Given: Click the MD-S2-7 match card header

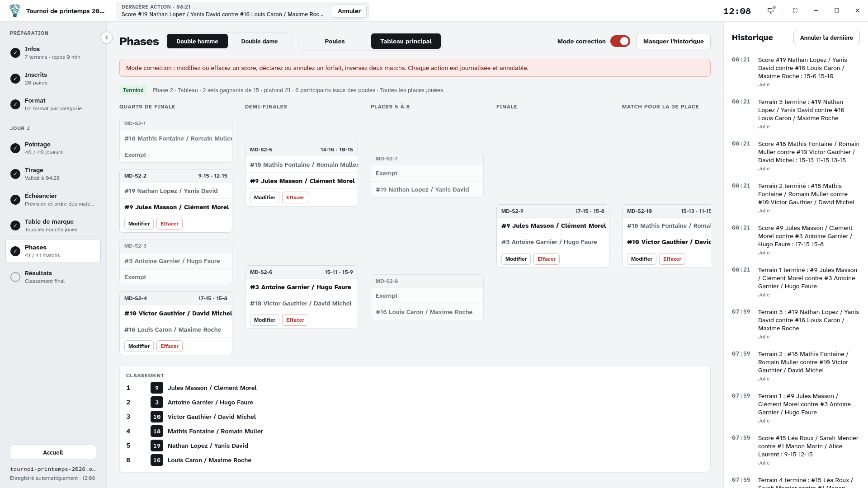Looking at the screenshot, I should [x=427, y=159].
